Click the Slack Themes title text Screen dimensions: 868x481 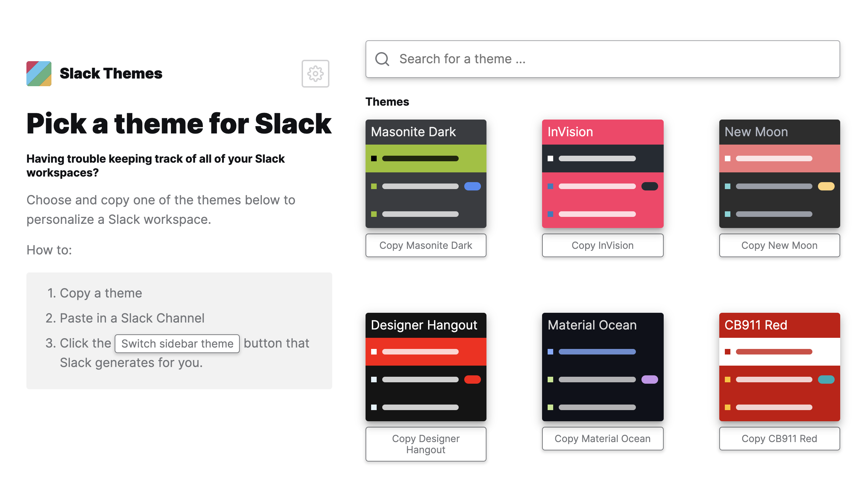[x=111, y=74]
